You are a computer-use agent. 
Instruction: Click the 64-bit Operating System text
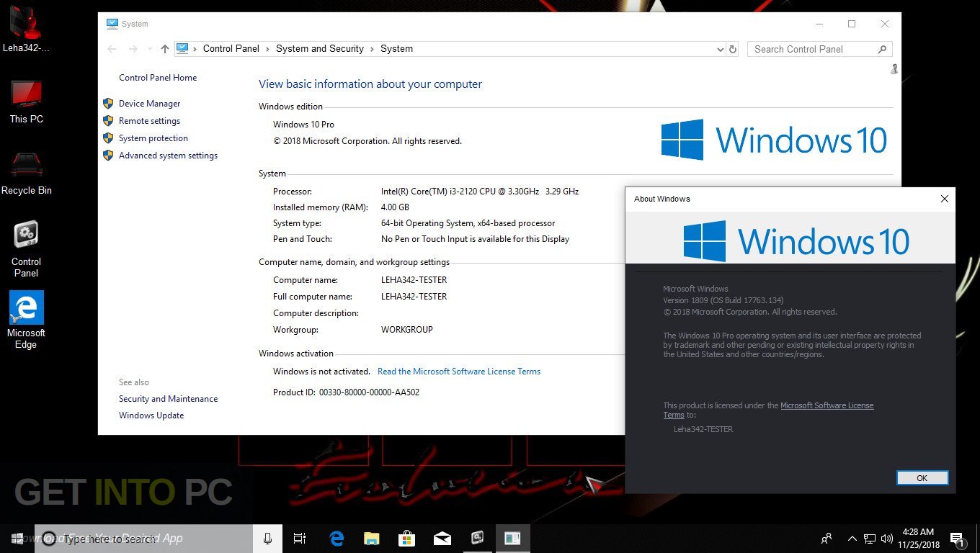pyautogui.click(x=468, y=223)
